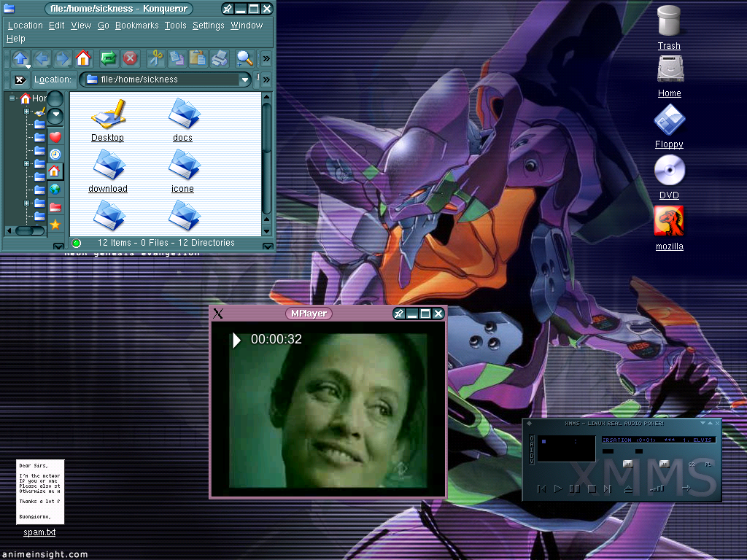The image size is (747, 560).
Task: Skip to Next track in XMMS
Action: point(608,489)
